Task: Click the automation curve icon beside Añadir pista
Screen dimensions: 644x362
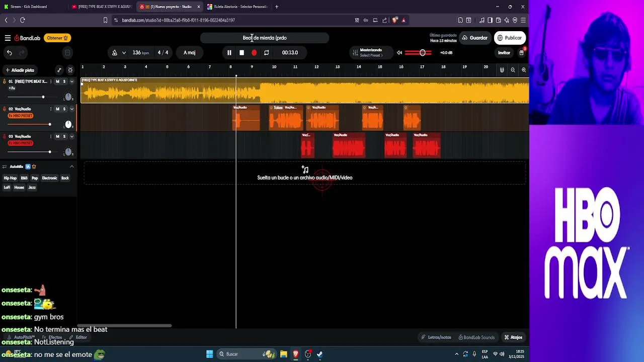Action: pos(59,70)
